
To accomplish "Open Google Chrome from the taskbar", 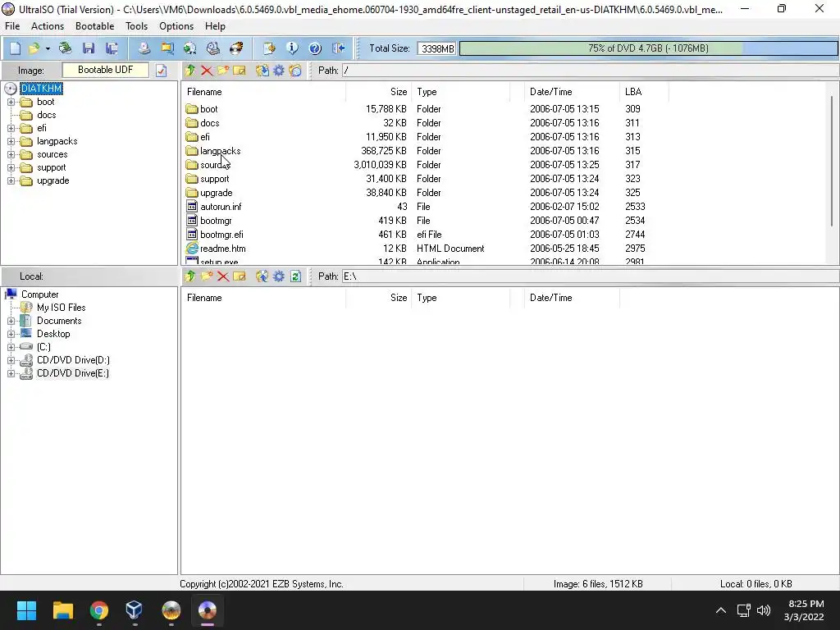I will click(x=99, y=610).
